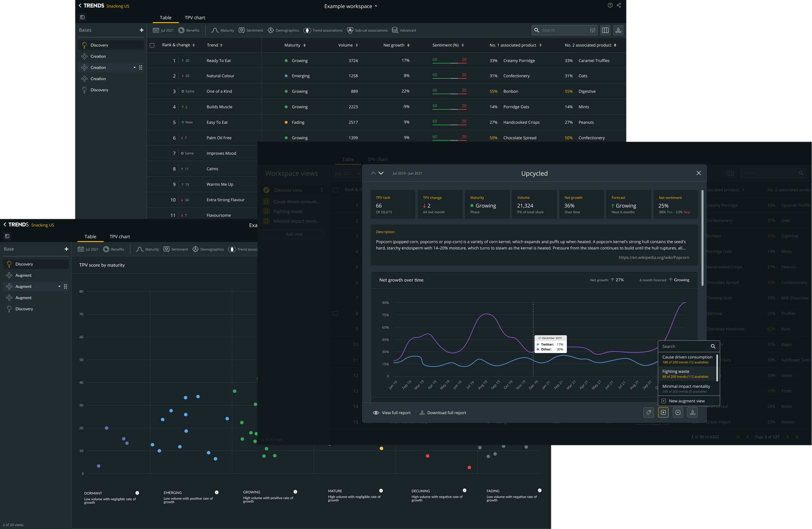Add a base with the Bases plus icon
Screen dimensions: 812x529
click(x=141, y=30)
